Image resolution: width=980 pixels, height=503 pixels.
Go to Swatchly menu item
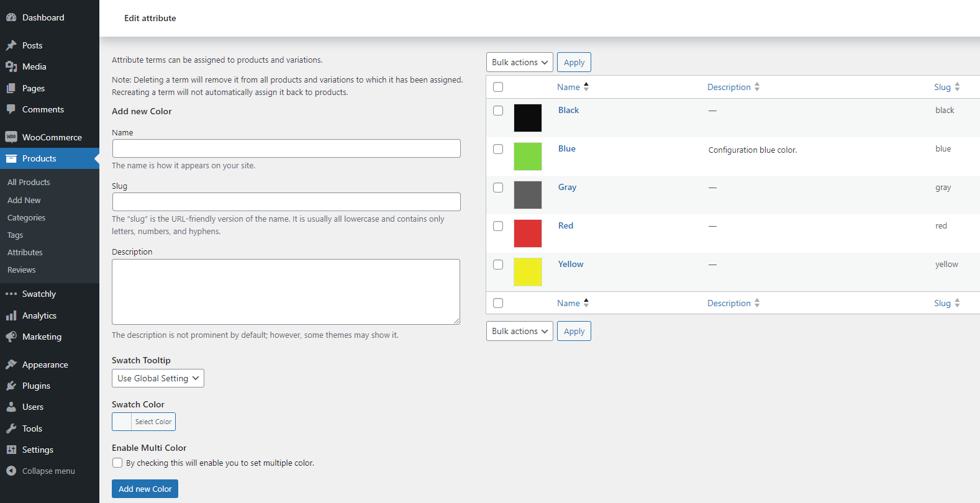coord(39,294)
